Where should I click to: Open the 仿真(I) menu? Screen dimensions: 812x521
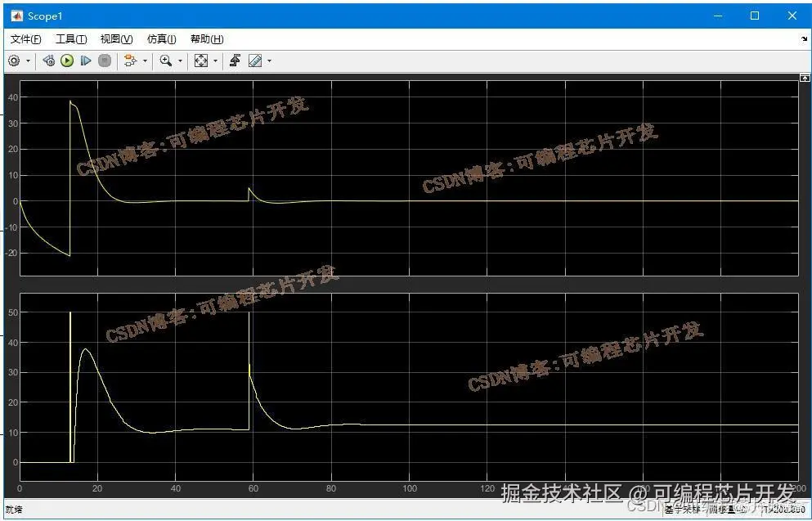(162, 39)
